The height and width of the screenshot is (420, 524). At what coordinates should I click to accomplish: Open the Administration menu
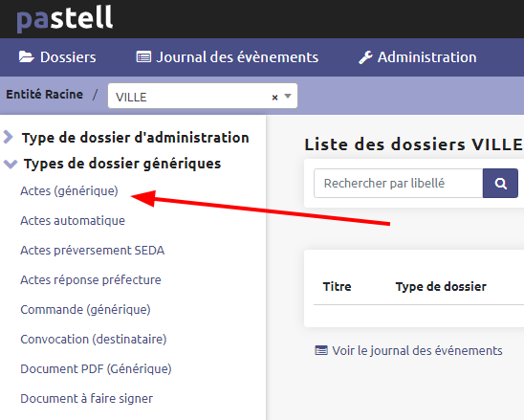[418, 57]
